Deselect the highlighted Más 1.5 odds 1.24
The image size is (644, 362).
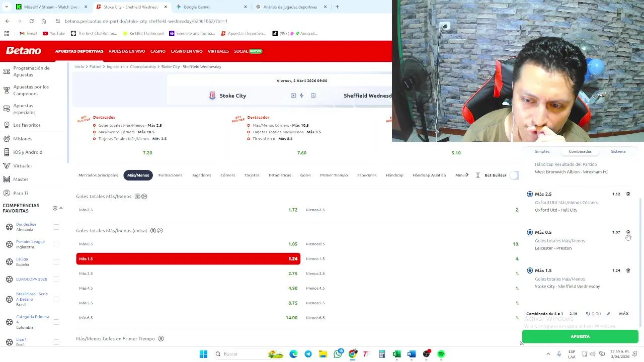coord(188,258)
